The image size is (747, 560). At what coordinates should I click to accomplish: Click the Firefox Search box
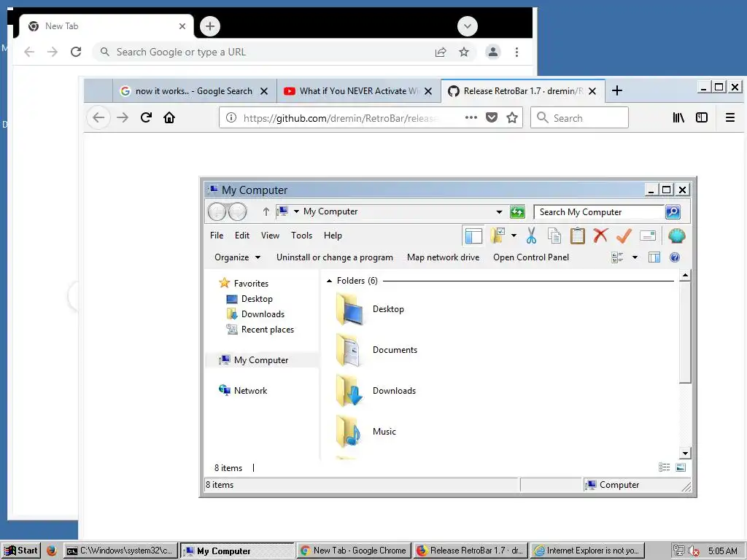coord(579,117)
